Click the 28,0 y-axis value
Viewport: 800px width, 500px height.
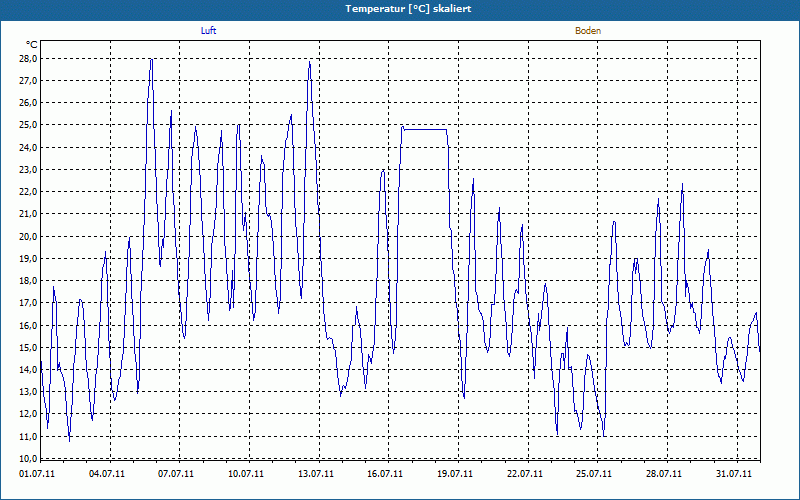28,59
